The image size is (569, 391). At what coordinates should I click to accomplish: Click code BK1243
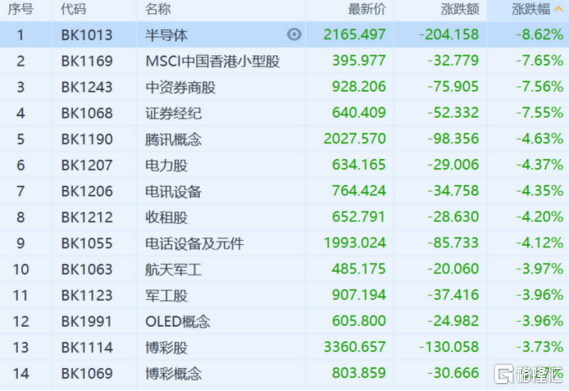(87, 87)
